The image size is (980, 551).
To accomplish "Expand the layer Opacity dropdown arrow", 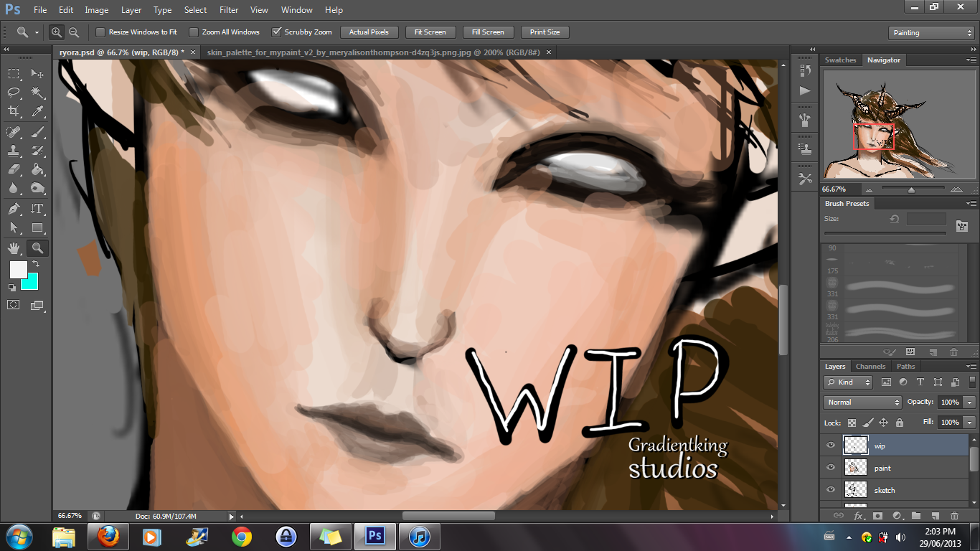I will (969, 402).
